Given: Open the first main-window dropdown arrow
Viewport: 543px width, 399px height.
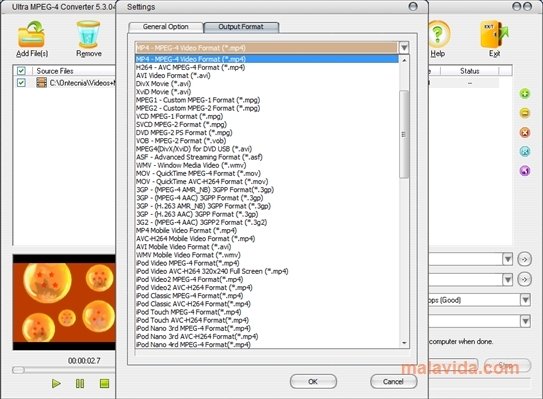Looking at the screenshot, I should [x=507, y=259].
